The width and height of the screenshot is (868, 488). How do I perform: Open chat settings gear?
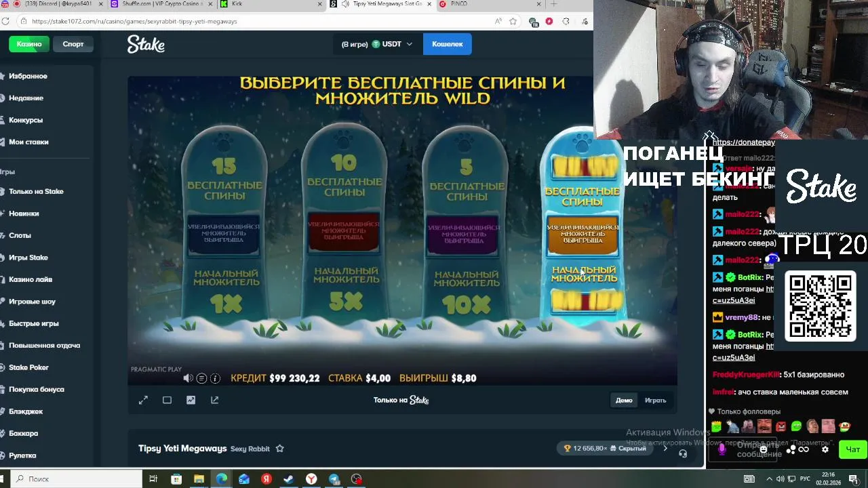(x=825, y=449)
